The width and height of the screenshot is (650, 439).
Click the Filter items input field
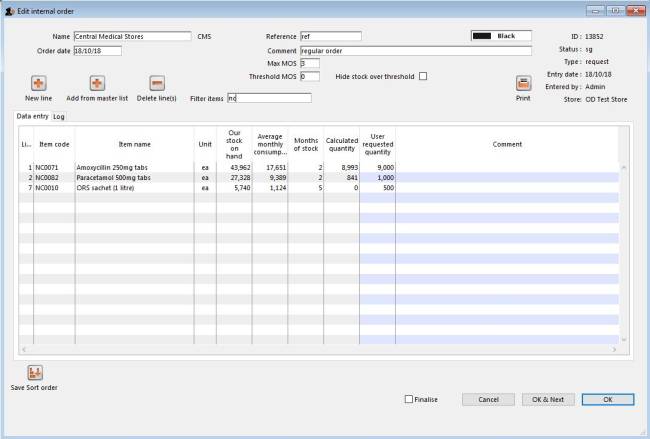coord(269,98)
